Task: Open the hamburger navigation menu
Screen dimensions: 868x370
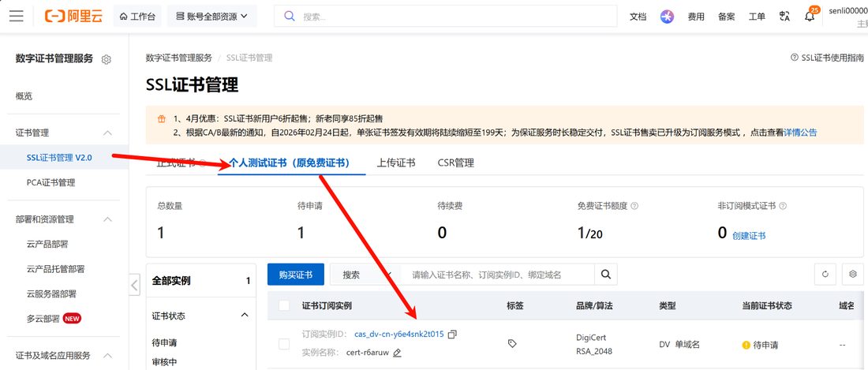Action: tap(17, 16)
